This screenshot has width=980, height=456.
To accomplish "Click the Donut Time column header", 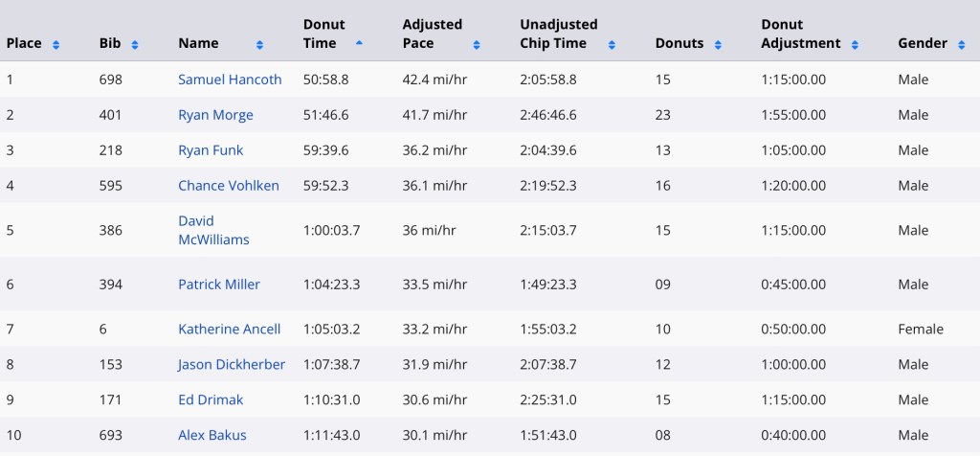I will click(323, 34).
